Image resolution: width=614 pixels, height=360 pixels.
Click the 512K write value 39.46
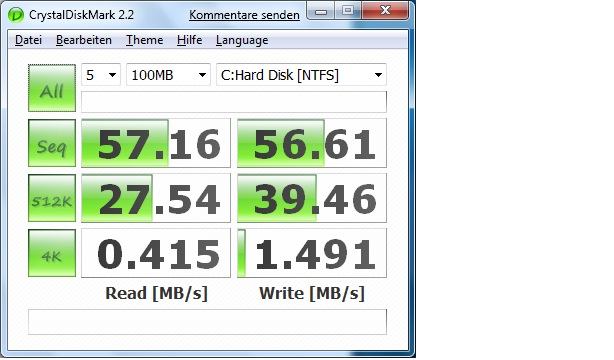[312, 198]
